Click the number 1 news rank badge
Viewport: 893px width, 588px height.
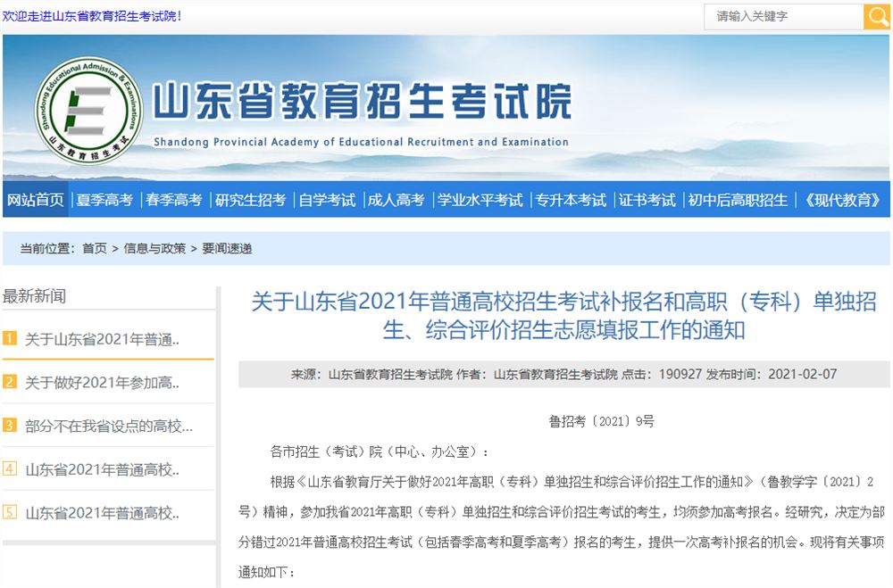[x=10, y=339]
